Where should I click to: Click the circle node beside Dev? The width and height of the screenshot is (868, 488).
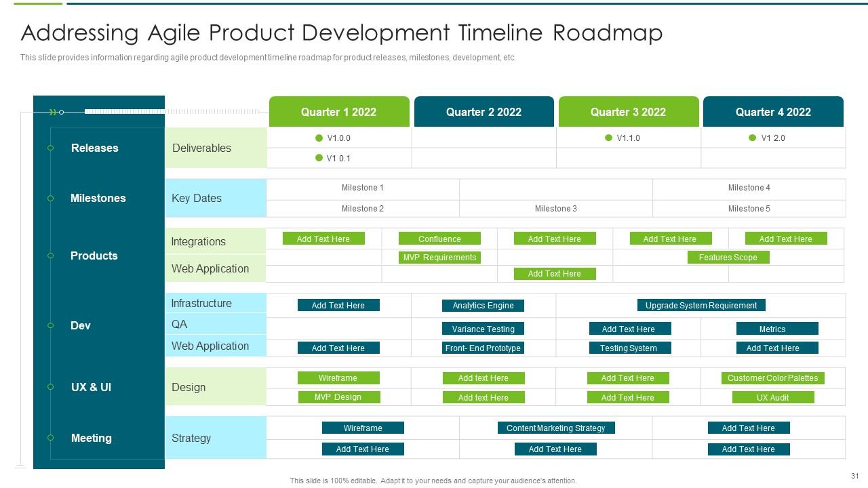(49, 325)
